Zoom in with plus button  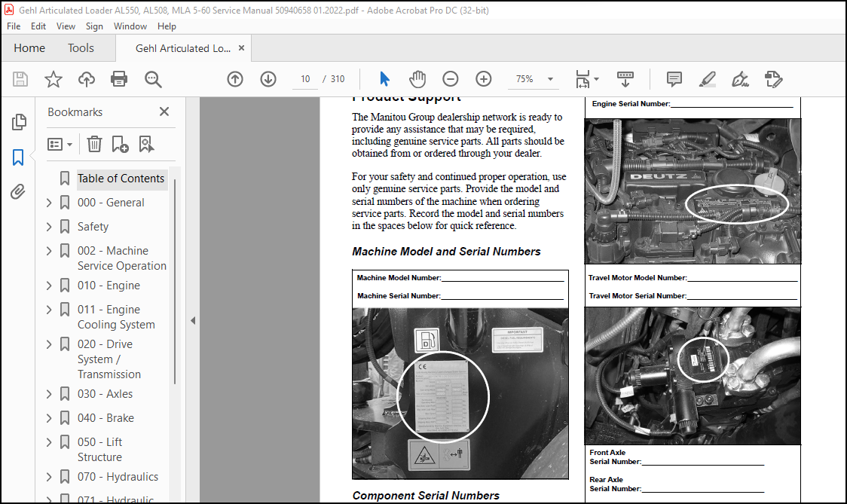coord(484,79)
